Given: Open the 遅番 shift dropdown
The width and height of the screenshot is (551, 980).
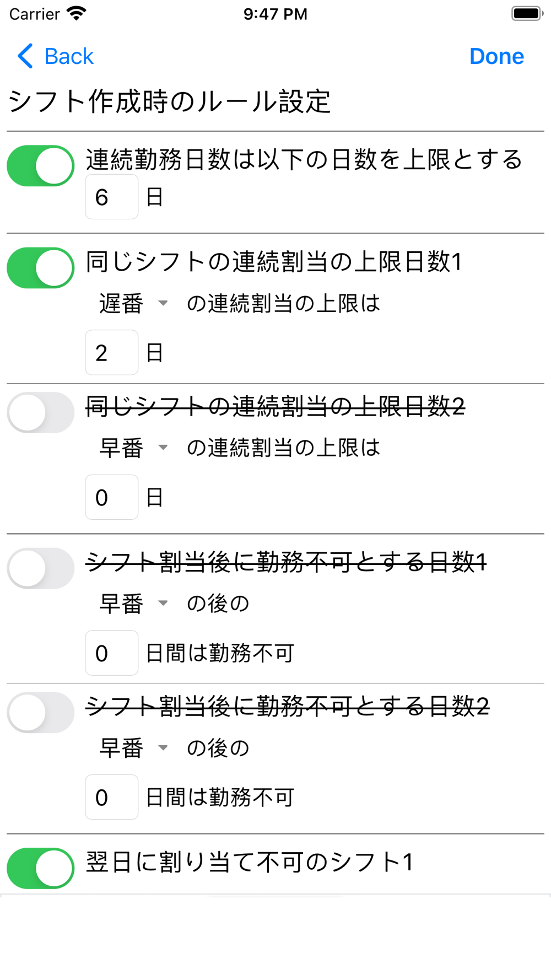Looking at the screenshot, I should click(133, 303).
